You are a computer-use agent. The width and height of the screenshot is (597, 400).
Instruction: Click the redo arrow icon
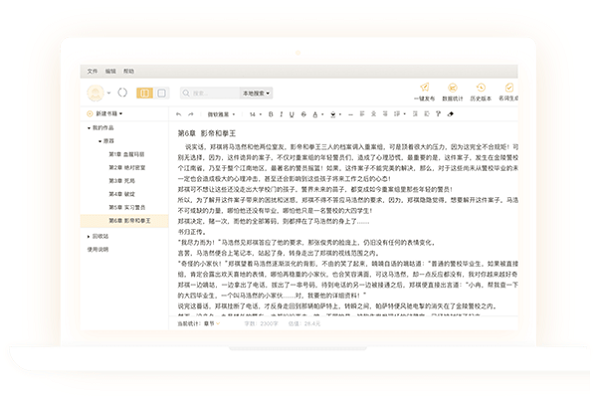(x=191, y=114)
